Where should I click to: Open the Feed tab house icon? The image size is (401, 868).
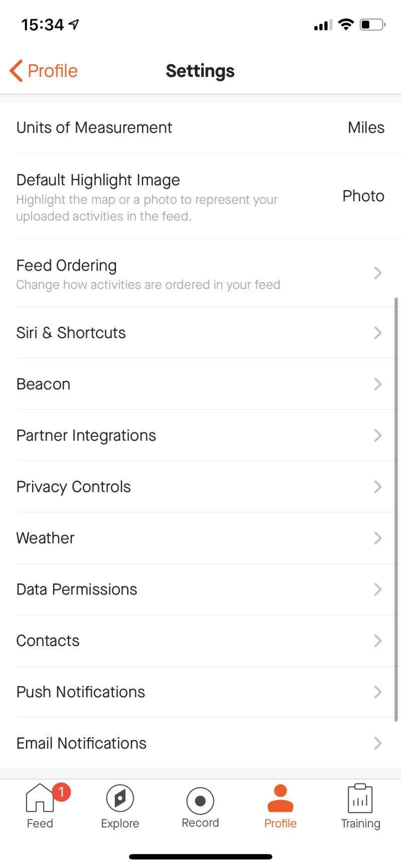(40, 798)
